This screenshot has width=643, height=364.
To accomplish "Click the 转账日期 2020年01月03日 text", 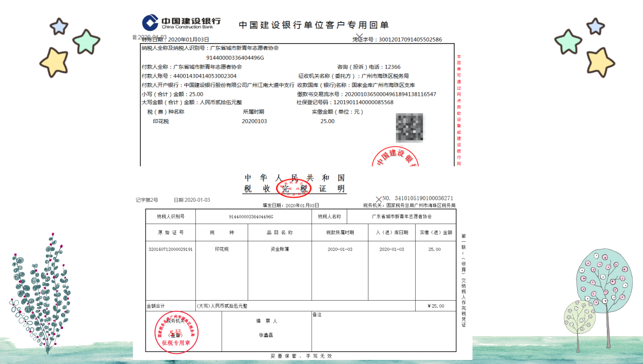I will [x=176, y=39].
